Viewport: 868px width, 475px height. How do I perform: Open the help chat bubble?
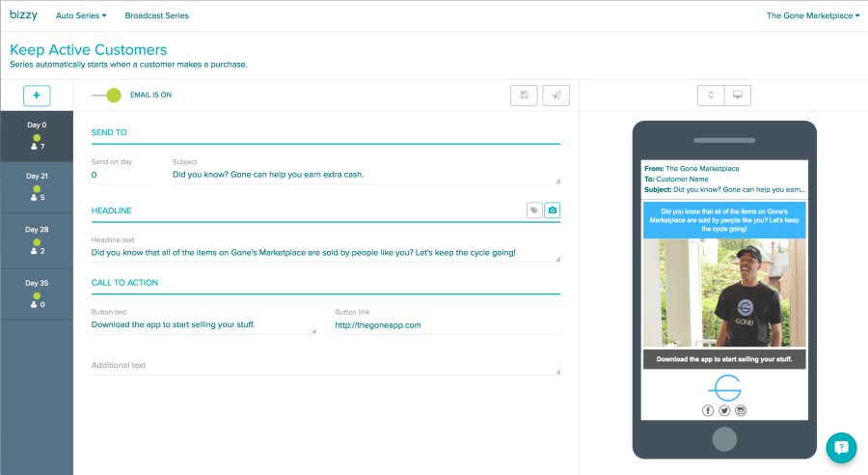tap(841, 447)
